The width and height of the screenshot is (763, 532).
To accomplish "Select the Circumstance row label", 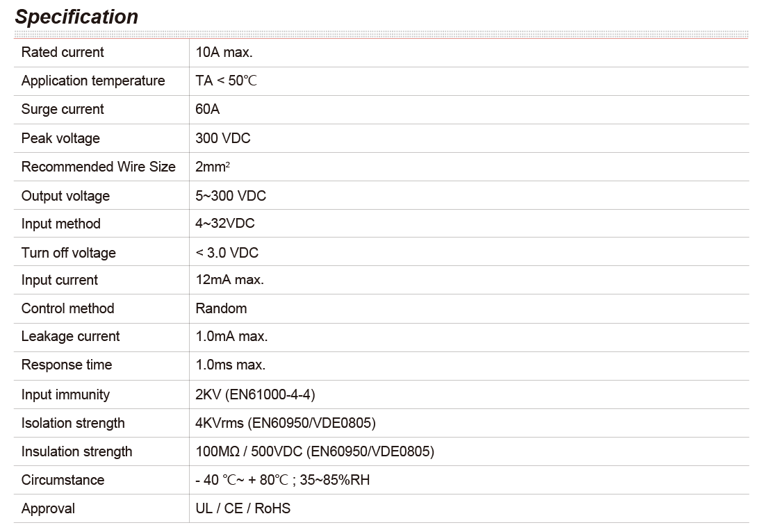I will 63,480.
